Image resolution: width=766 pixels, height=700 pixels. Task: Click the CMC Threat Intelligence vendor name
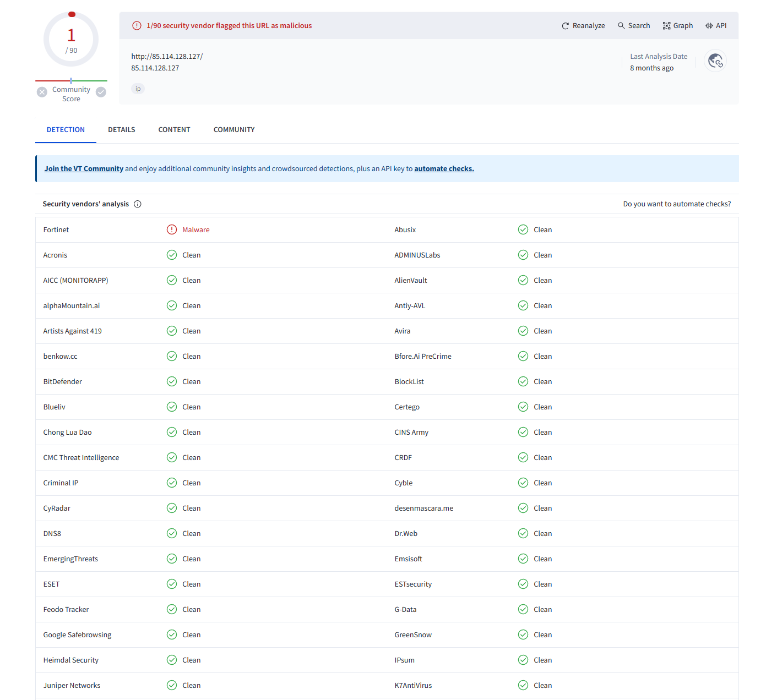point(81,458)
